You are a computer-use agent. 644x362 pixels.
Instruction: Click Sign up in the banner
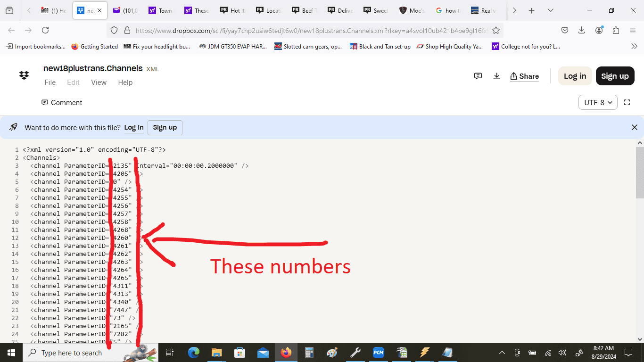click(165, 127)
